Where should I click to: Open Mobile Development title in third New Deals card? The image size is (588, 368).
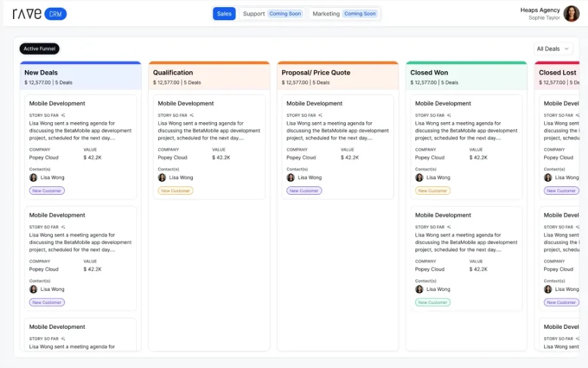57,327
